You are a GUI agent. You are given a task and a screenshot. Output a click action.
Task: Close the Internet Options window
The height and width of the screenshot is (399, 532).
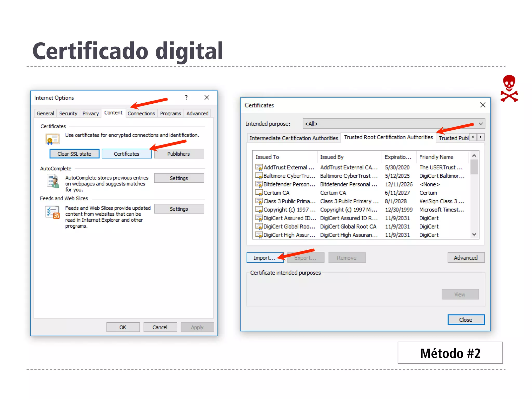(x=207, y=97)
